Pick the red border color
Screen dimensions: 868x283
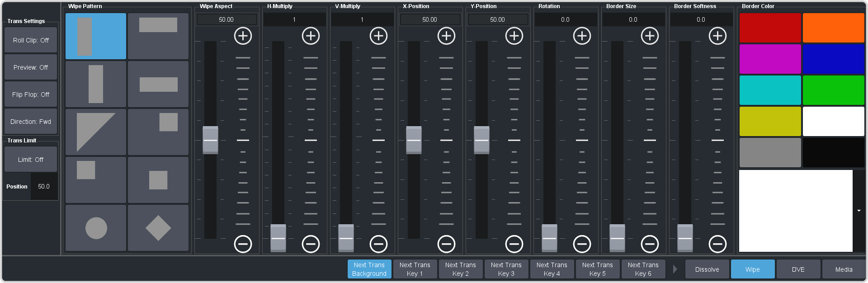coord(770,28)
